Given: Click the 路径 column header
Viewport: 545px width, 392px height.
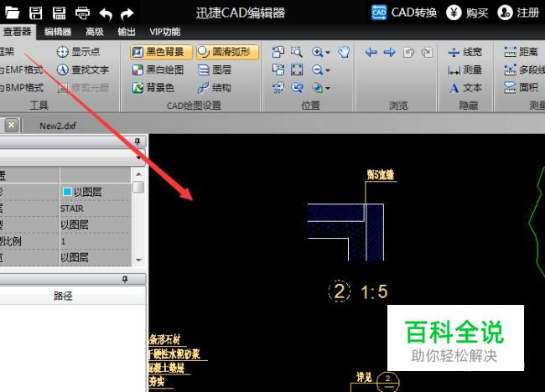Looking at the screenshot, I should [x=63, y=296].
